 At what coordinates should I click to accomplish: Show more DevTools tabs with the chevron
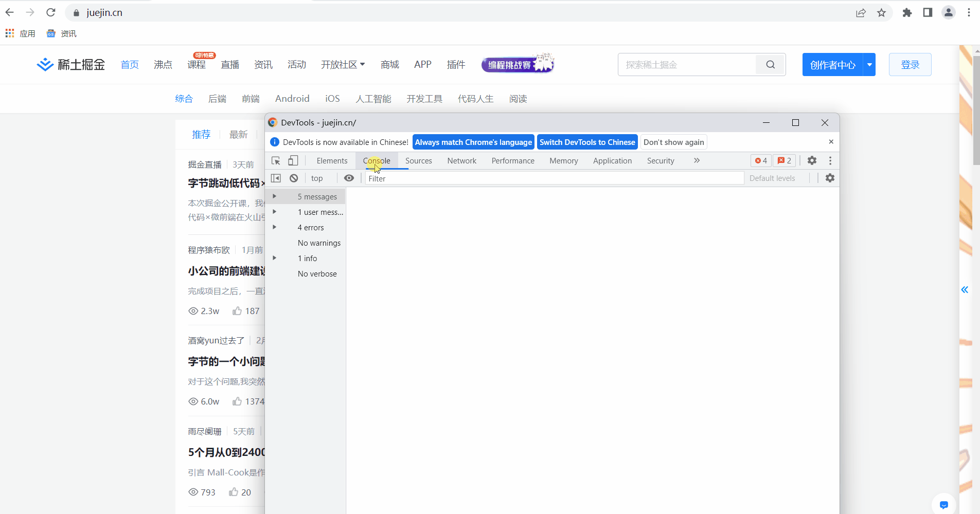click(x=697, y=161)
